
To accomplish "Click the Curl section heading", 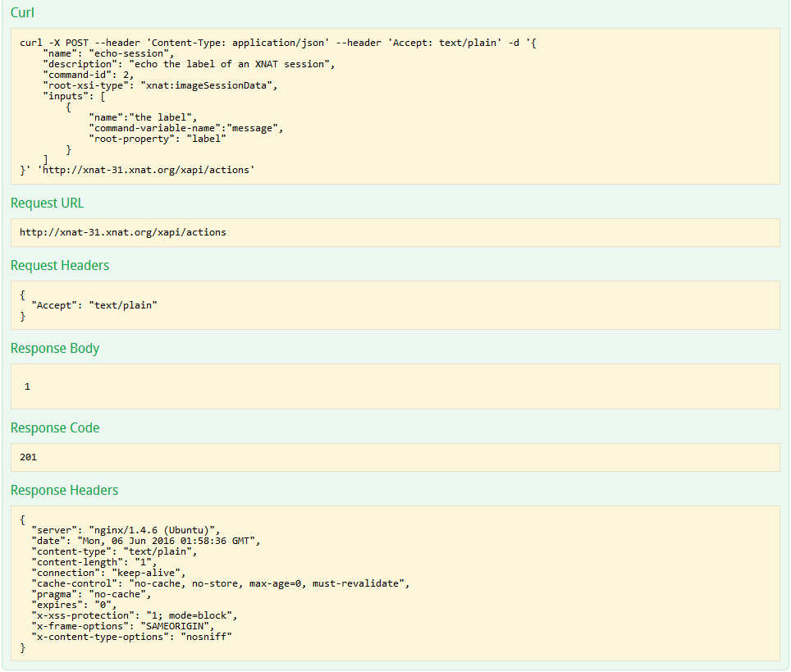I will (22, 13).
